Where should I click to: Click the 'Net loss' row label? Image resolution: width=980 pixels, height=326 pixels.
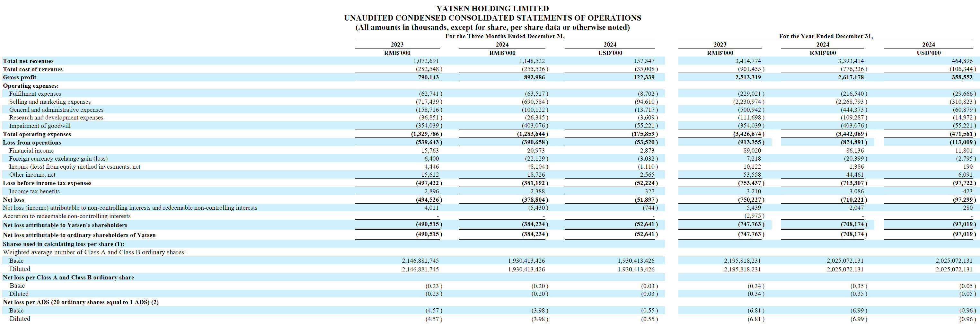point(13,200)
